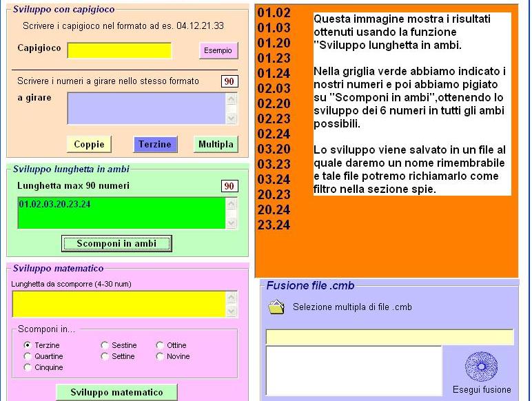Click the purple 'a girare' text area
The width and height of the screenshot is (532, 401).
point(146,108)
